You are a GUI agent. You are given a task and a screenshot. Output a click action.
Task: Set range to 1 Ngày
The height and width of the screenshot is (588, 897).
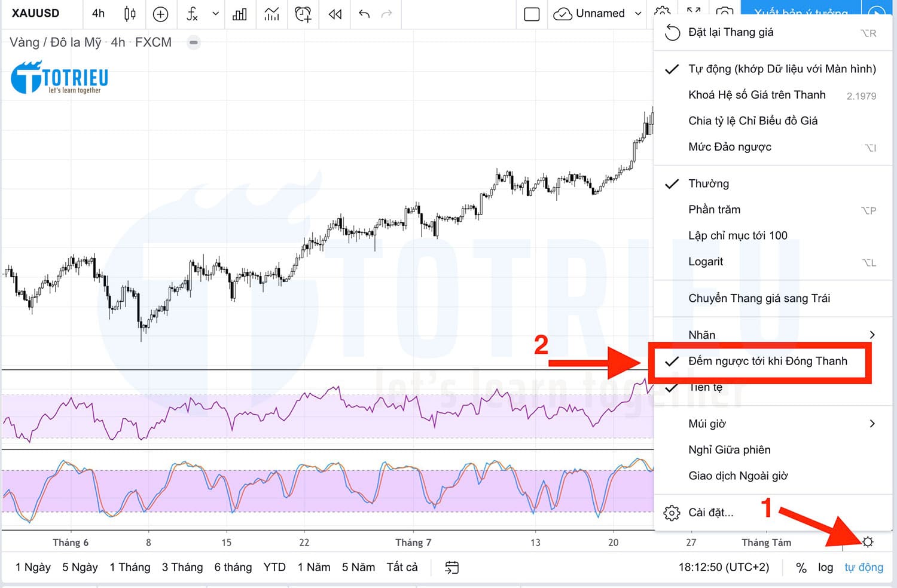(33, 567)
